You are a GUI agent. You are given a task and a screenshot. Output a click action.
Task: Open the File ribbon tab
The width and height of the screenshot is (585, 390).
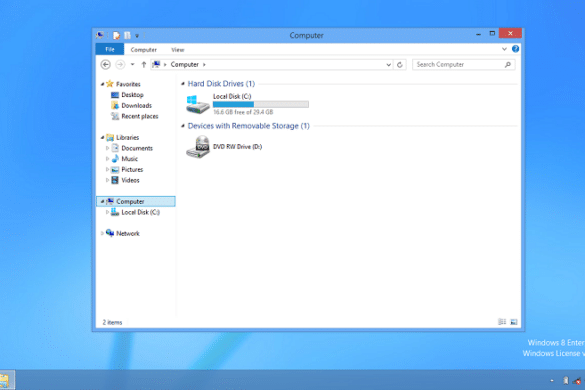pos(110,49)
